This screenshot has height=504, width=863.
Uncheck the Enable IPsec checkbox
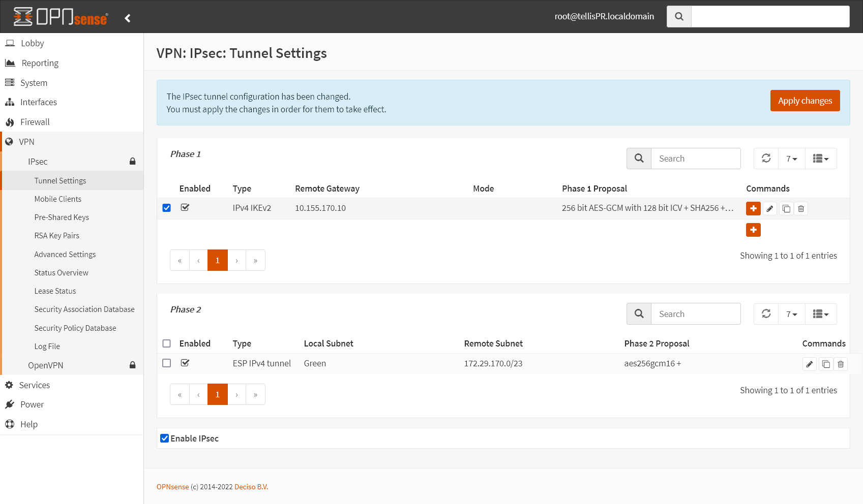(164, 438)
